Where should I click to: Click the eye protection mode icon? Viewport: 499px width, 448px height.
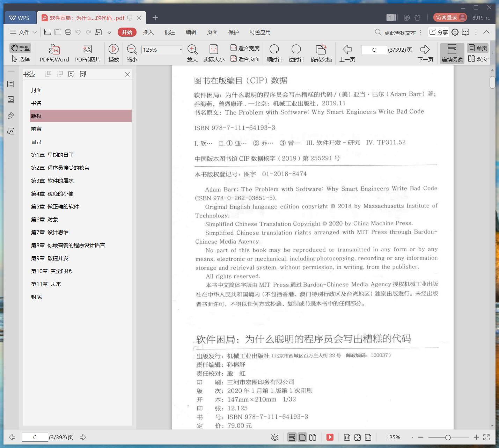(x=275, y=437)
